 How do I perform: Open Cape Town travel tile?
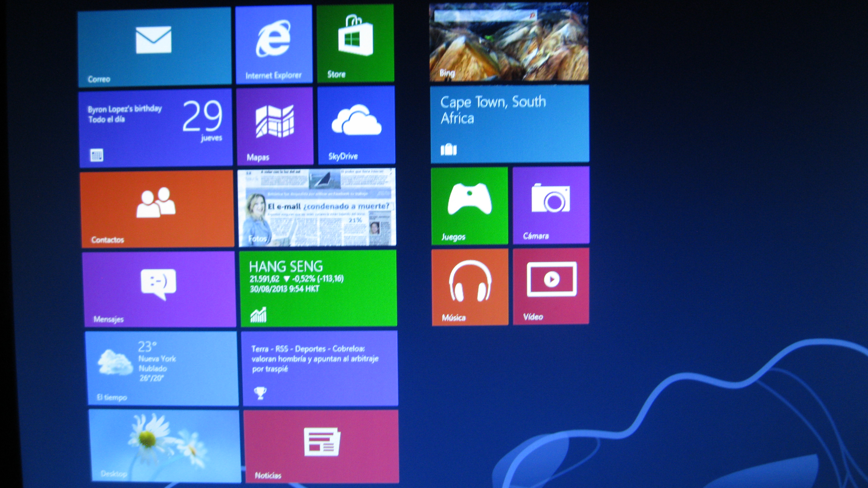tap(510, 124)
